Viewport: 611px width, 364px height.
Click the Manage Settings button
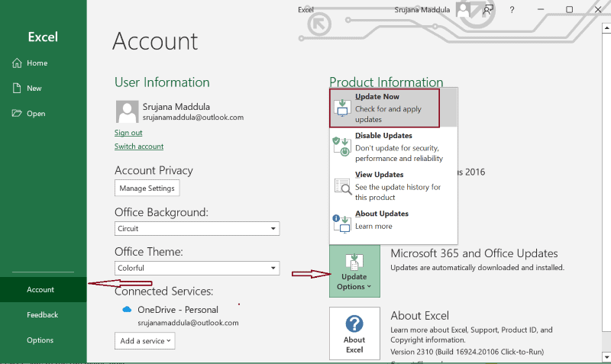coord(147,188)
